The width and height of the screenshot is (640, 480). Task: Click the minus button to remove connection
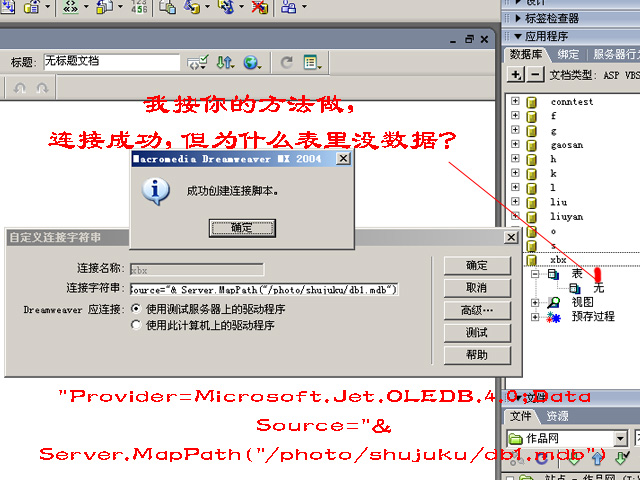pyautogui.click(x=536, y=75)
